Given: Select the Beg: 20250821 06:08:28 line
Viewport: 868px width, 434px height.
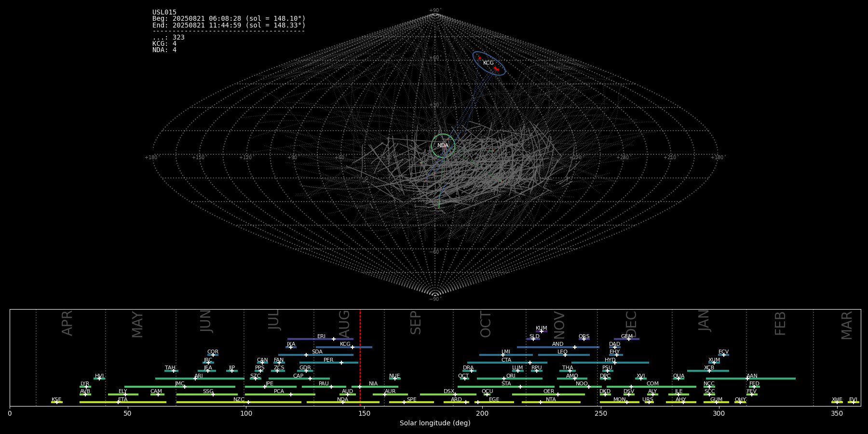Looking at the screenshot, I should 229,19.
